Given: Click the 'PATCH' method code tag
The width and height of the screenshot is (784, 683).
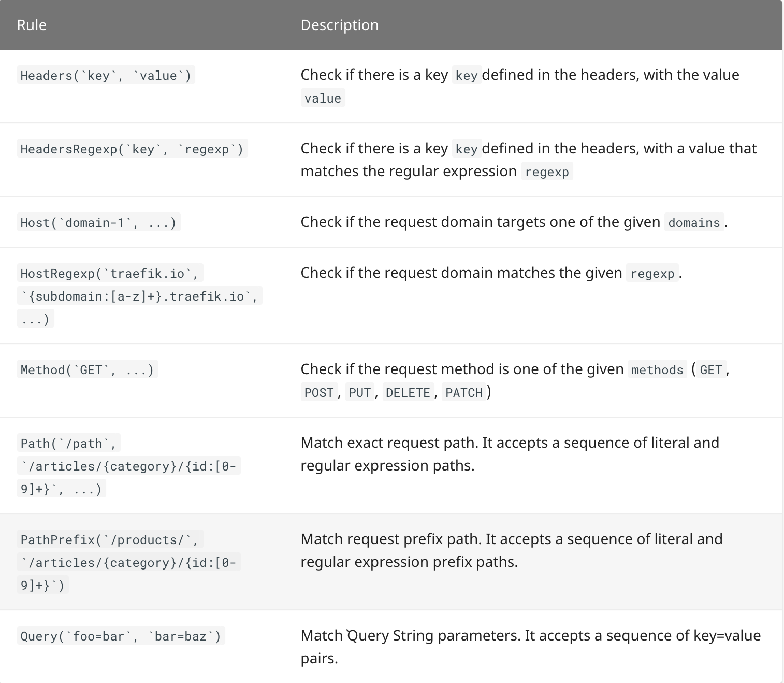Looking at the screenshot, I should click(464, 393).
